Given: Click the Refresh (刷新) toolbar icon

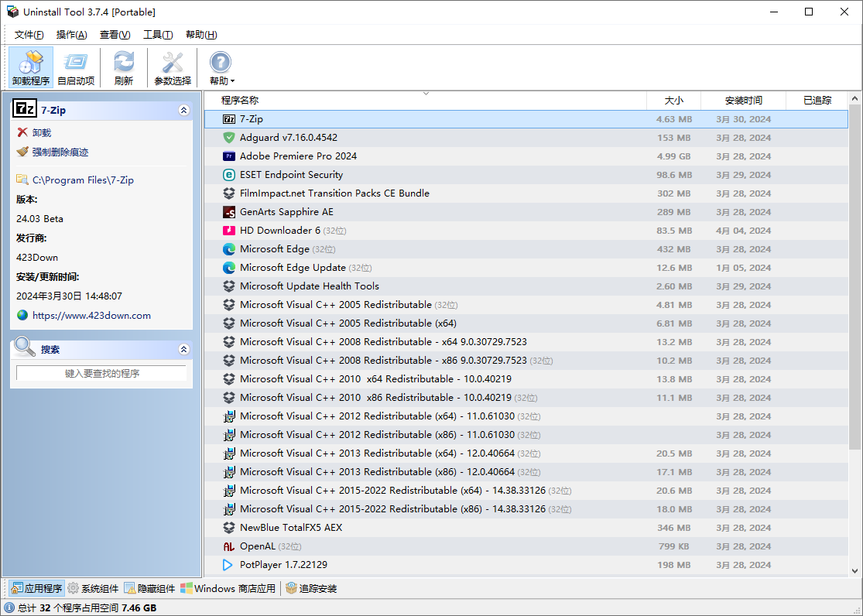Looking at the screenshot, I should coord(124,67).
